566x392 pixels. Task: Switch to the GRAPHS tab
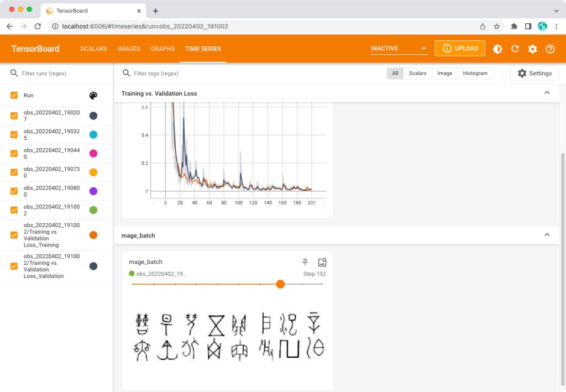(163, 49)
